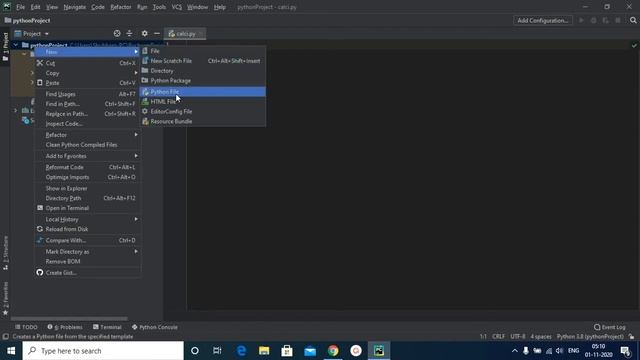The image size is (640, 360).
Task: Choose File entry in New submenu
Action: (x=202, y=51)
